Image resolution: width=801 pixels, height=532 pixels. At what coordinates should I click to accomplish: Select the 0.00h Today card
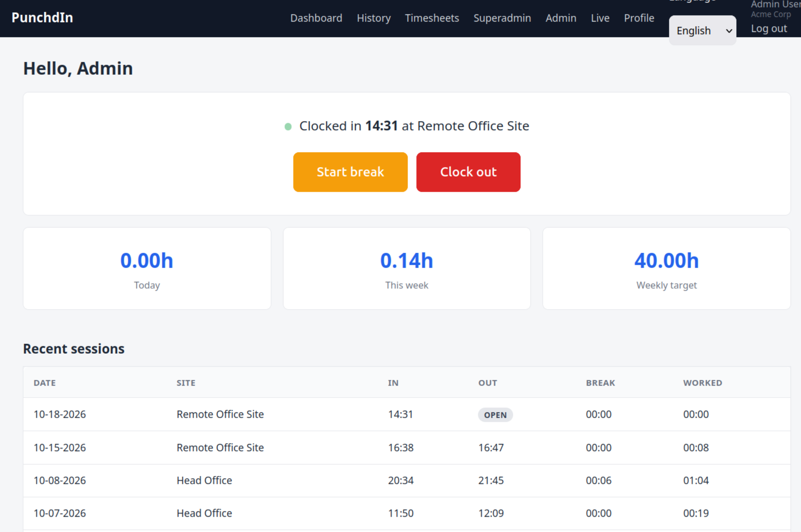147,268
